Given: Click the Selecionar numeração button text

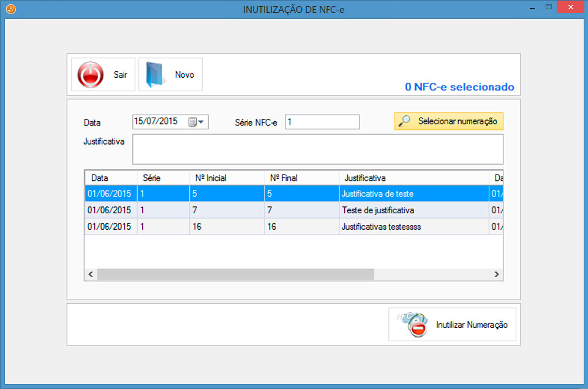Looking at the screenshot, I should pos(458,121).
